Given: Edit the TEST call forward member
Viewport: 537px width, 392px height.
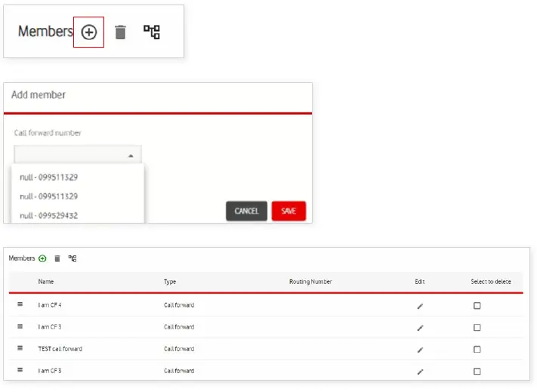Looking at the screenshot, I should tap(420, 350).
